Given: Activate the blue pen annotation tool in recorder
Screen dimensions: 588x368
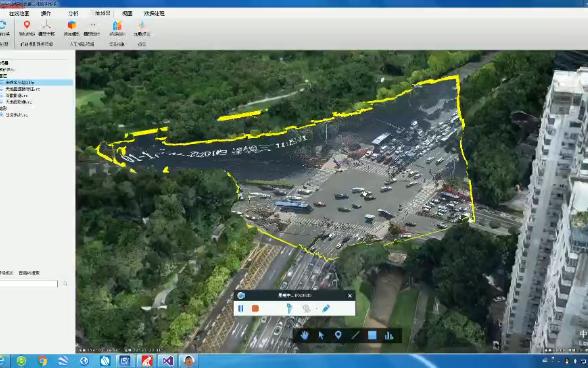Looking at the screenshot, I should [326, 308].
